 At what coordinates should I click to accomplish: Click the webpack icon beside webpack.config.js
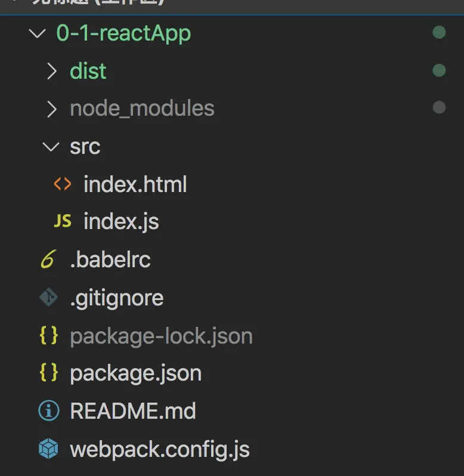(48, 449)
